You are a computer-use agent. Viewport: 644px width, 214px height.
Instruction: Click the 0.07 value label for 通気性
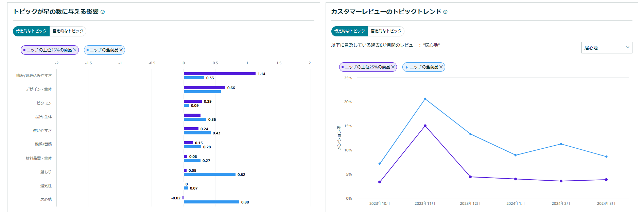pyautogui.click(x=194, y=188)
